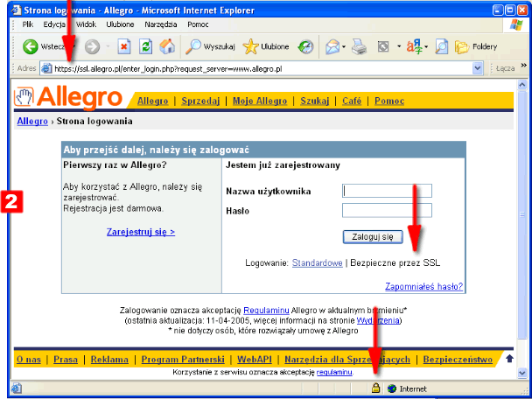Focus the Hasło password field
Image resolution: width=532 pixels, height=399 pixels.
point(387,210)
